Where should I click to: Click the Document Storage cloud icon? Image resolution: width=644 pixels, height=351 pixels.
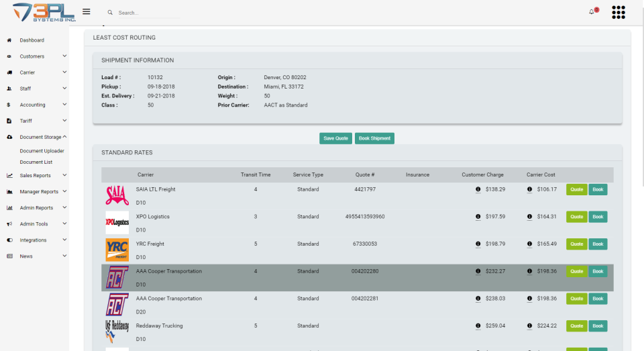click(x=9, y=137)
